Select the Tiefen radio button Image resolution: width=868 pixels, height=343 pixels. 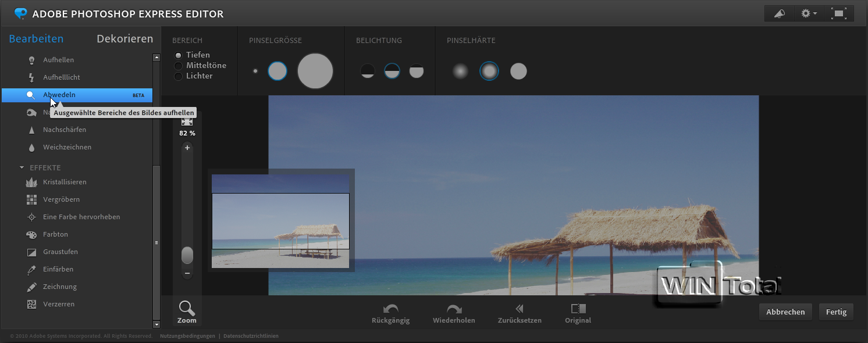pyautogui.click(x=179, y=55)
